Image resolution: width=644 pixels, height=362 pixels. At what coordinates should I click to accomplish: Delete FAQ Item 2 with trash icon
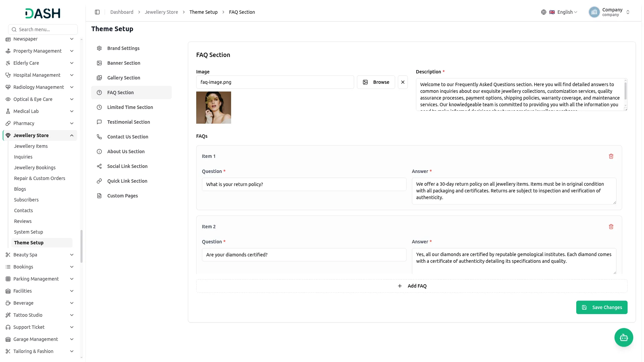point(611,227)
